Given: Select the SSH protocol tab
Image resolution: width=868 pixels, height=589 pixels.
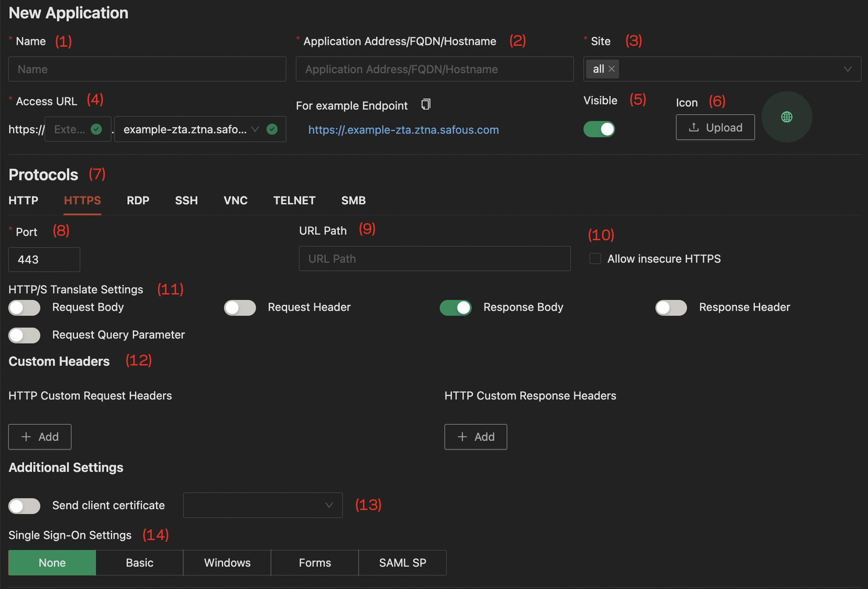Looking at the screenshot, I should point(186,200).
